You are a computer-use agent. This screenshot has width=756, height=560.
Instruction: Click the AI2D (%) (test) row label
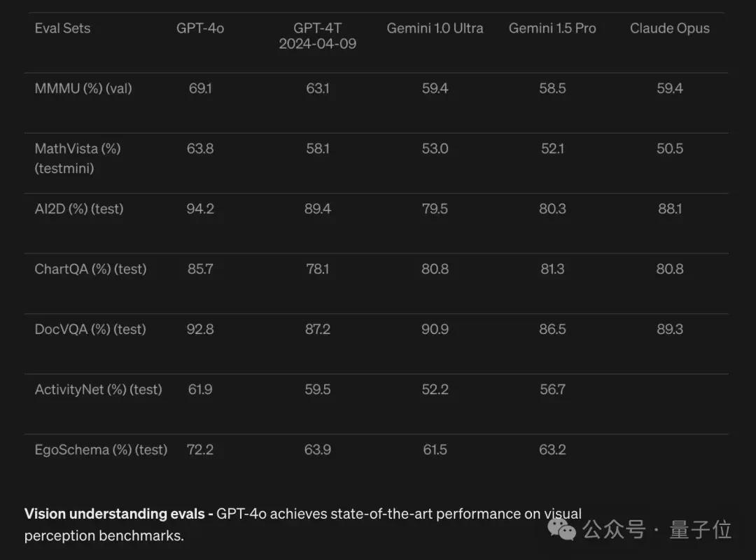[79, 209]
